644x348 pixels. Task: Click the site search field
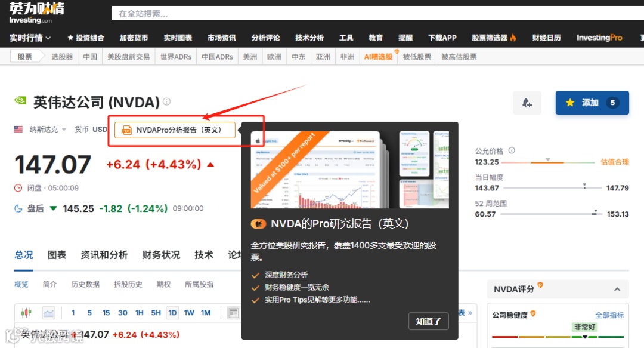tap(377, 14)
